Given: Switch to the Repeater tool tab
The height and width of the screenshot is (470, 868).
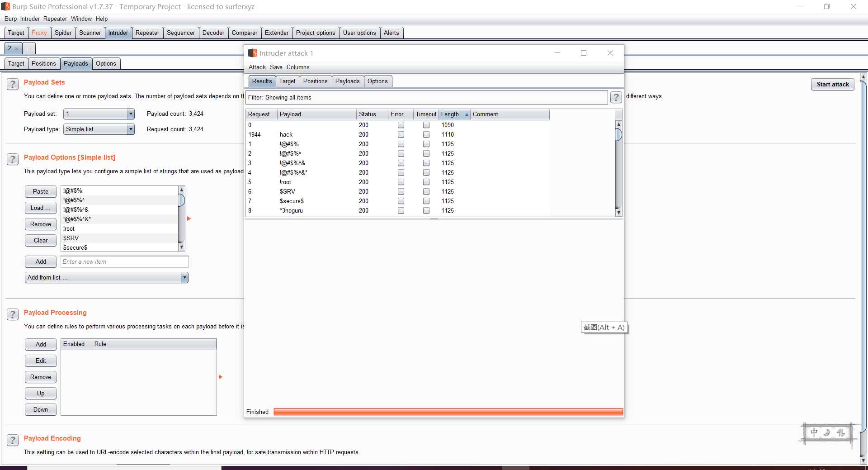Looking at the screenshot, I should (147, 33).
